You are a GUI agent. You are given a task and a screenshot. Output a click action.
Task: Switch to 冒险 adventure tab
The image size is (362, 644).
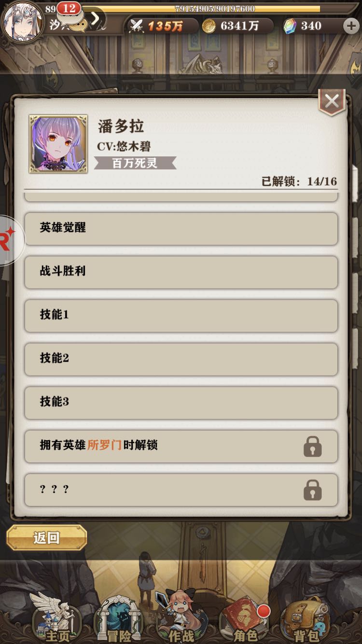pos(118,620)
